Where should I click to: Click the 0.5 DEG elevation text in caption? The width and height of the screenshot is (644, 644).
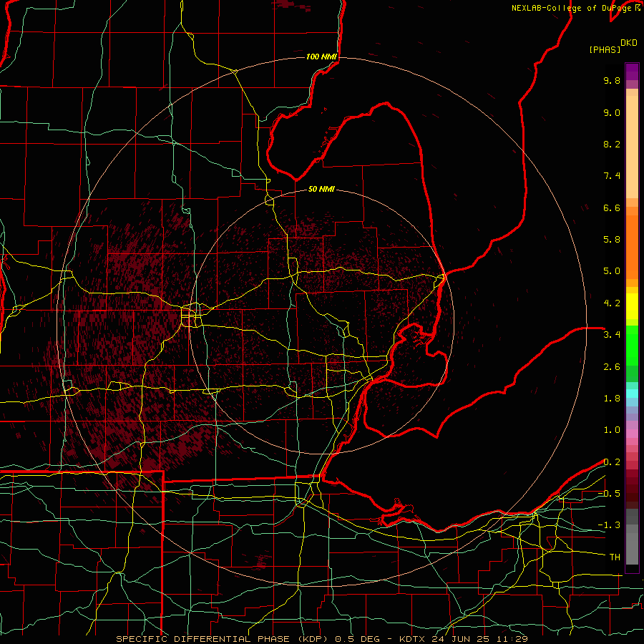click(x=358, y=639)
